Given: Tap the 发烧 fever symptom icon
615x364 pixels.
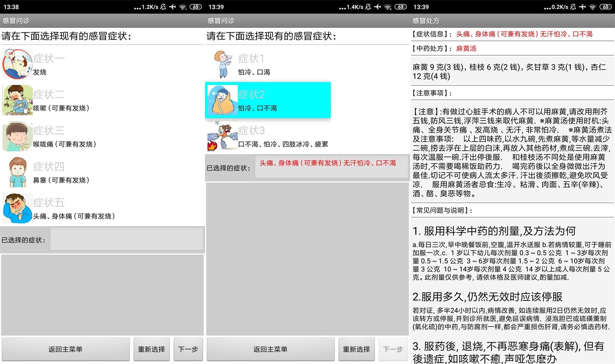Looking at the screenshot, I should click(x=17, y=64).
